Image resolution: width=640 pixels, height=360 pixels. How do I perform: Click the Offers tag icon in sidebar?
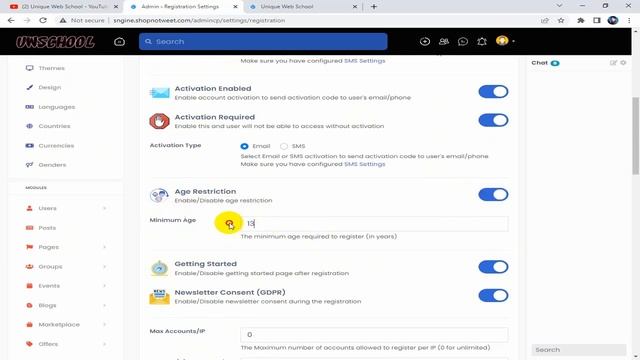pos(29,344)
